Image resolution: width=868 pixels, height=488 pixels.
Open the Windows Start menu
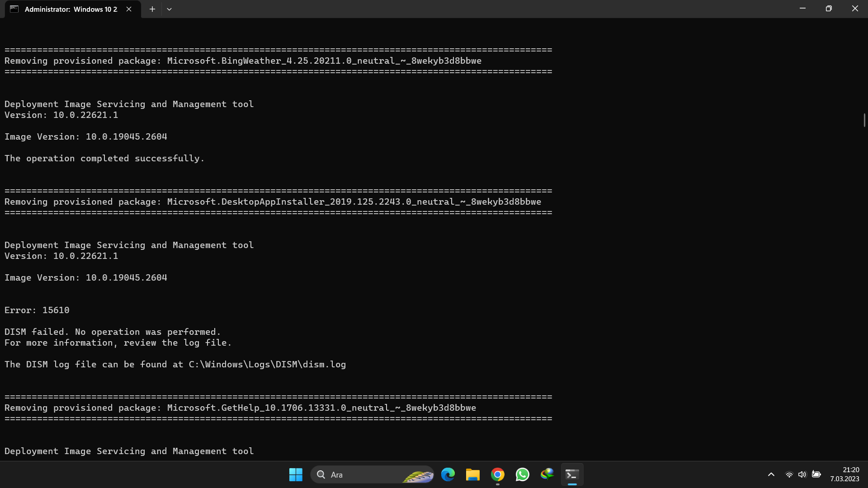click(x=296, y=474)
